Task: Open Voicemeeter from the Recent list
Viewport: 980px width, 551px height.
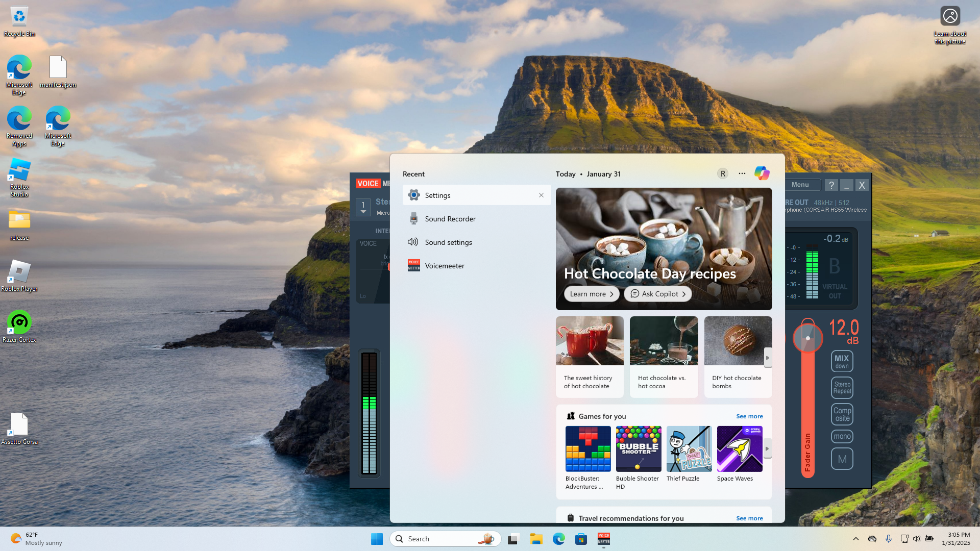Action: click(444, 266)
